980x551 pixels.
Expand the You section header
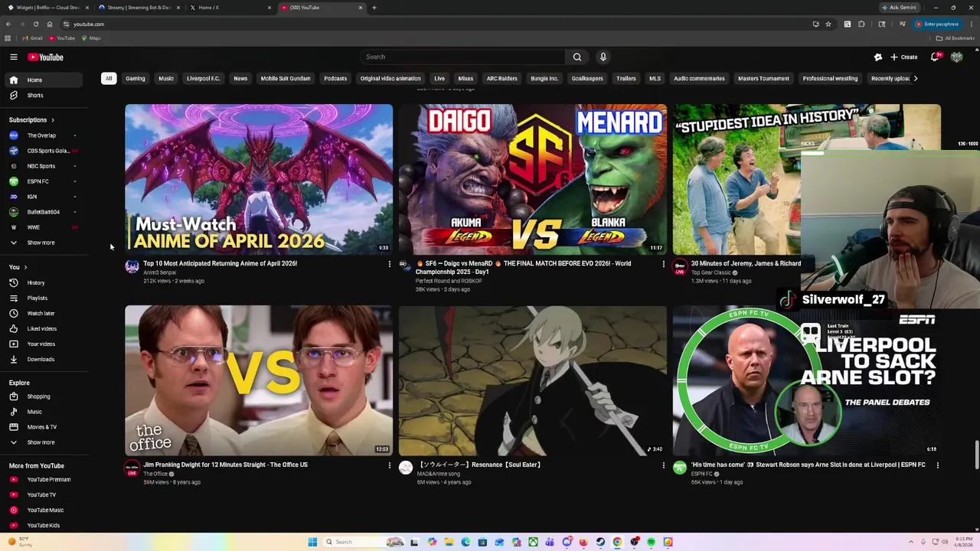tap(18, 267)
